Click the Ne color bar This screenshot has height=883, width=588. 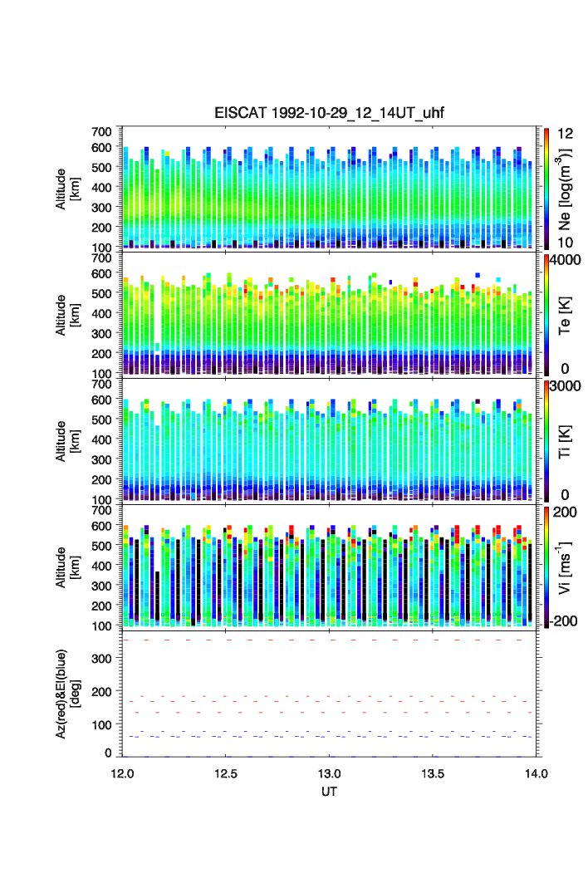click(x=546, y=189)
